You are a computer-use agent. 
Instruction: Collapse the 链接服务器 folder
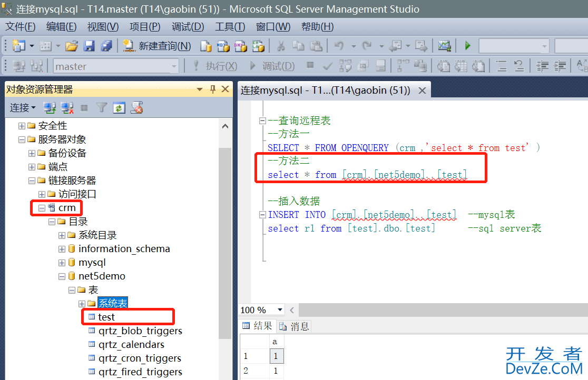(32, 181)
